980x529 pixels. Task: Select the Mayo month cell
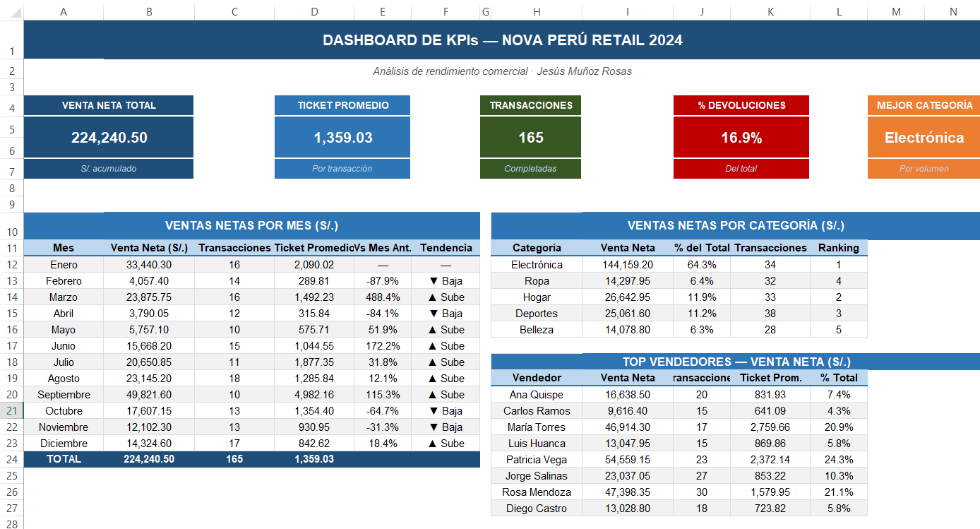coord(64,330)
